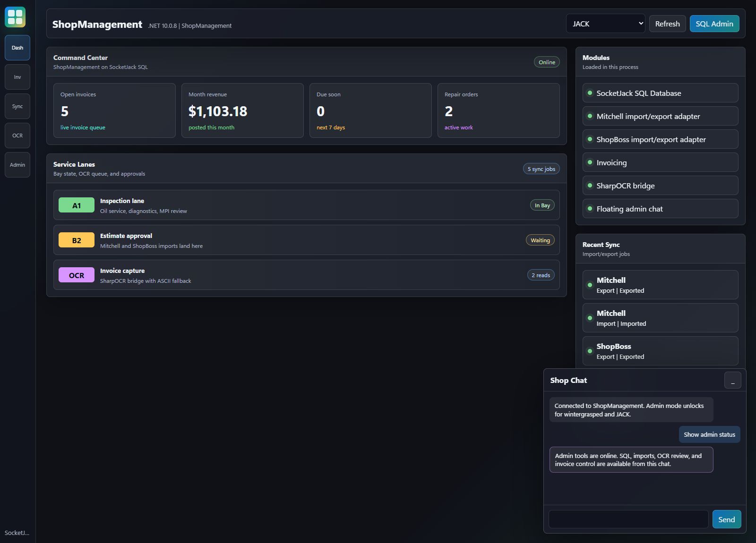
Task: Minimize the Shop Chat panel
Action: click(x=733, y=380)
